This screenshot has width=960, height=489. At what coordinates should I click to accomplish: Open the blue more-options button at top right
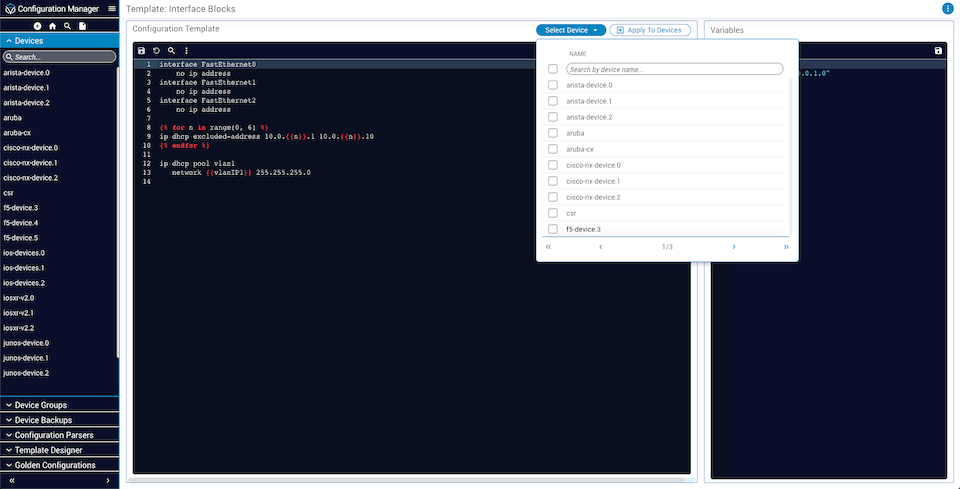click(x=947, y=9)
